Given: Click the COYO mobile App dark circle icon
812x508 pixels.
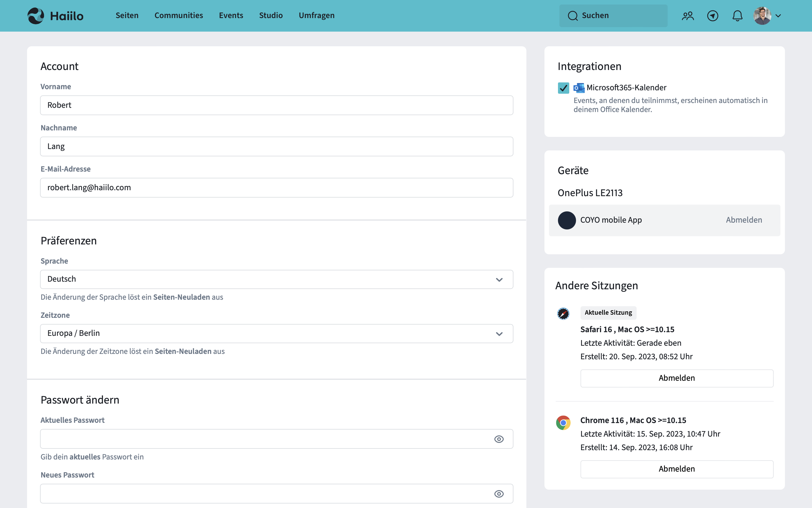Looking at the screenshot, I should click(567, 220).
